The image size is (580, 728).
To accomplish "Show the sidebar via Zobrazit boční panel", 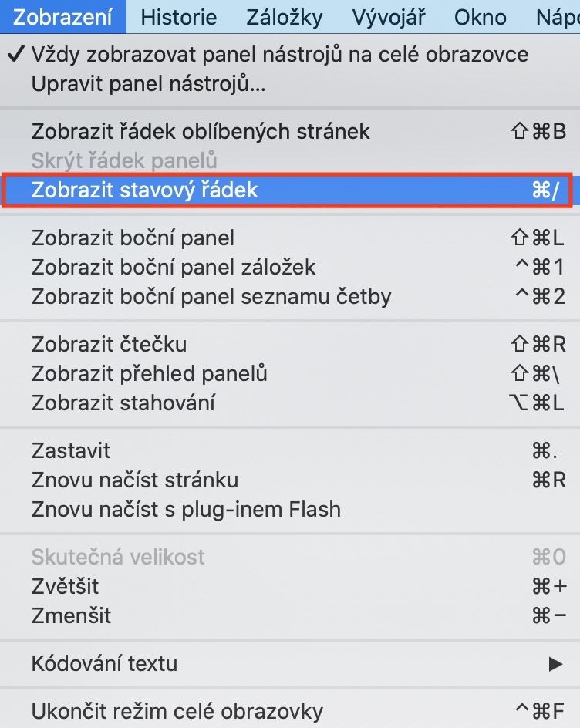I will pos(133,238).
